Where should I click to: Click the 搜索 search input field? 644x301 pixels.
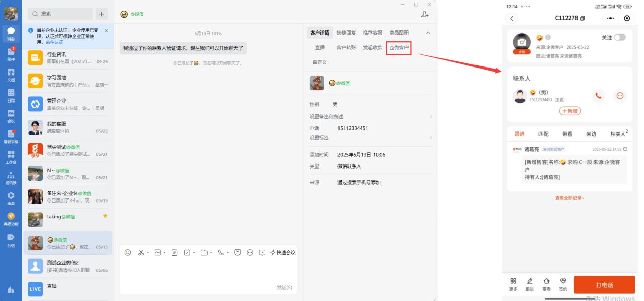(x=61, y=14)
